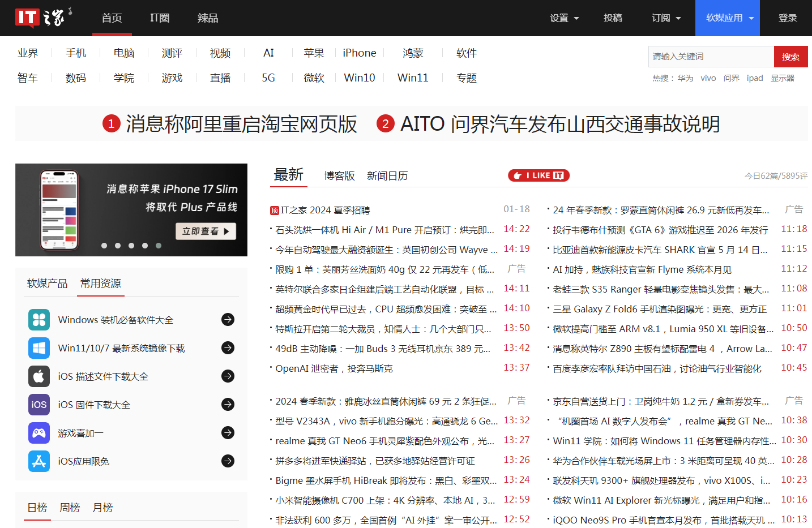Expand the 设置 dropdown menu
Image resolution: width=812 pixels, height=528 pixels.
click(x=565, y=18)
